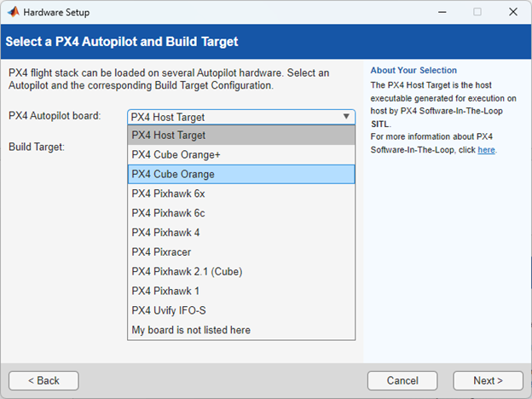Select PX4 Pixhawk 6c option
Image resolution: width=532 pixels, height=399 pixels.
point(240,213)
